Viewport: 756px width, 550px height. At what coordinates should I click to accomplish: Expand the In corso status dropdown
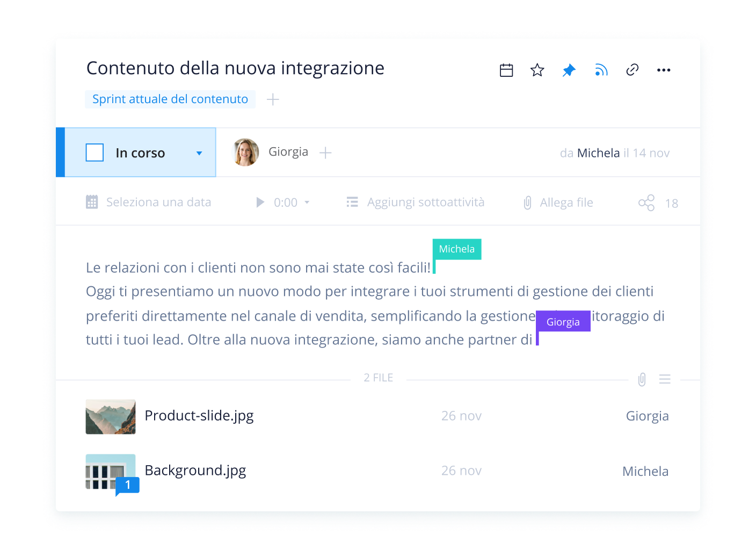click(199, 153)
